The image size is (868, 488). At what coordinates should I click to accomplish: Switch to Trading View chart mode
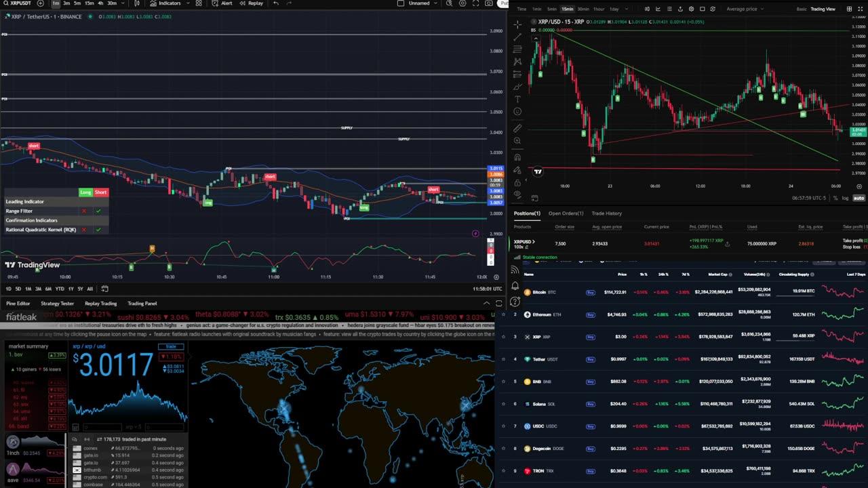click(x=823, y=9)
